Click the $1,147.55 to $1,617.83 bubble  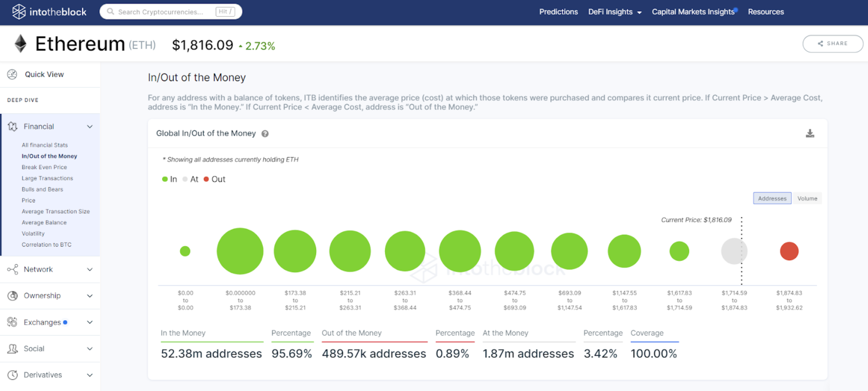(624, 251)
